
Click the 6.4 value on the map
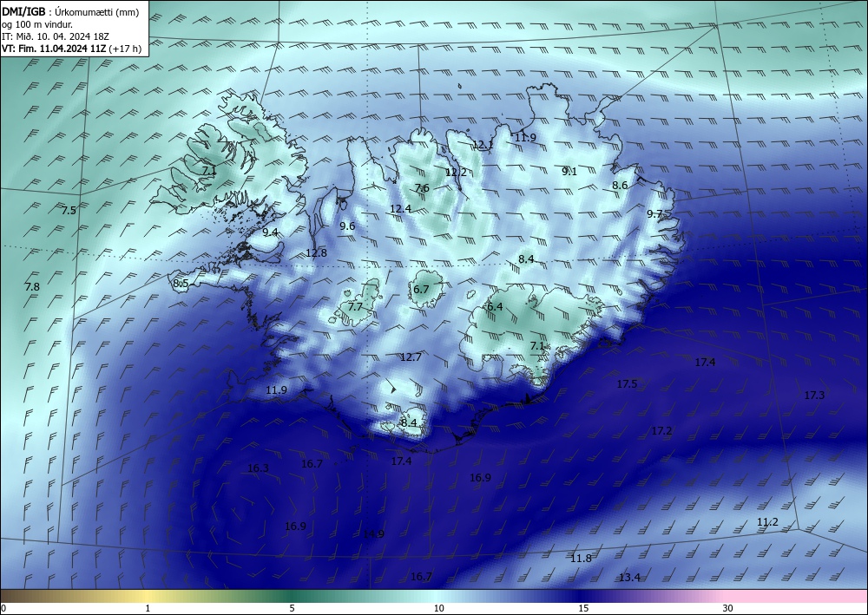(495, 306)
